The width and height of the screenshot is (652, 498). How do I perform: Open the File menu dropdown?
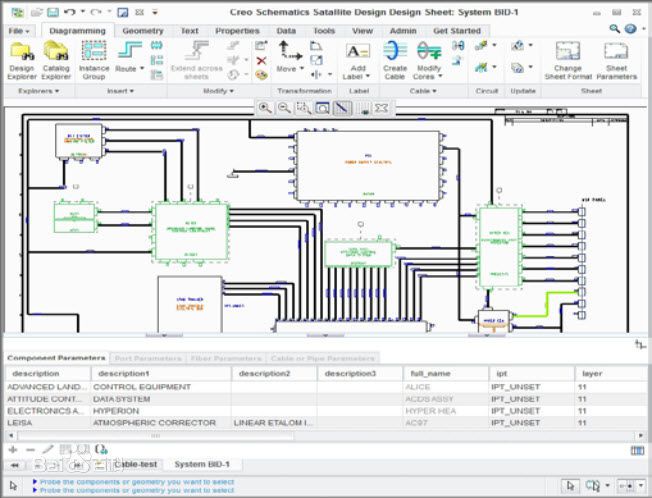[x=19, y=31]
